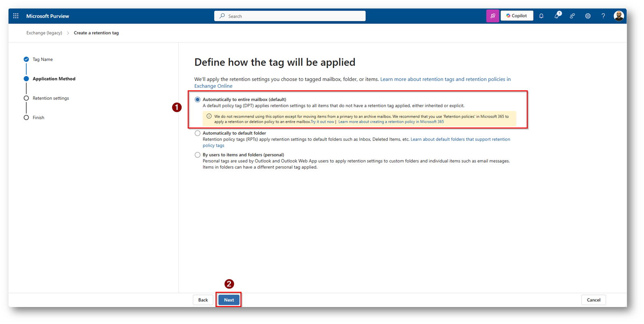Open the user account avatar
644x324 pixels.
pyautogui.click(x=619, y=16)
